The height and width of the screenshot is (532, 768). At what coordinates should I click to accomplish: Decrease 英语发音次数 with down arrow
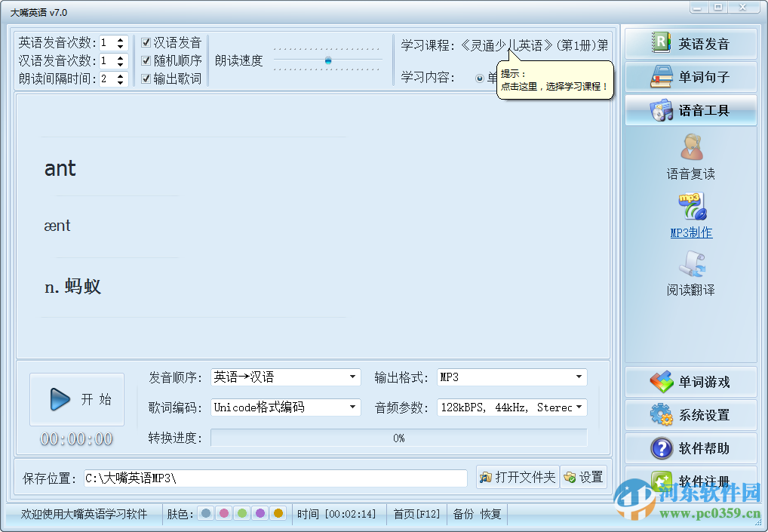tap(121, 47)
